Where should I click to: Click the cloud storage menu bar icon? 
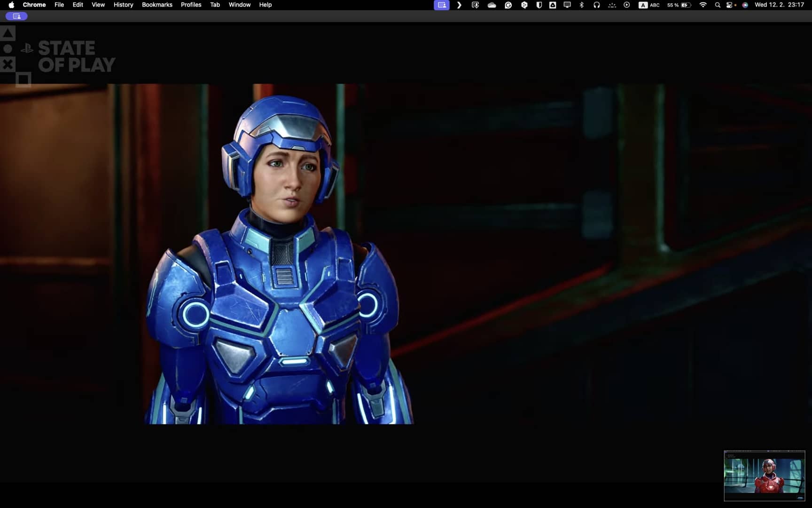point(492,5)
